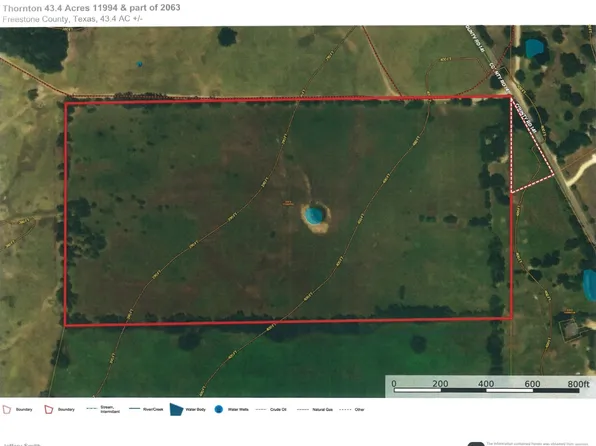The image size is (596, 446).
Task: Click the '400' scale bar label
Action: pos(486,384)
